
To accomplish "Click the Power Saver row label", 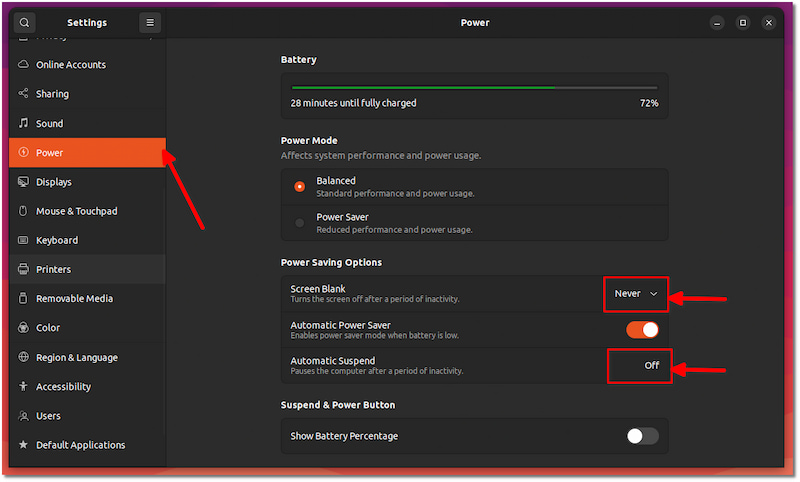I will click(x=342, y=217).
